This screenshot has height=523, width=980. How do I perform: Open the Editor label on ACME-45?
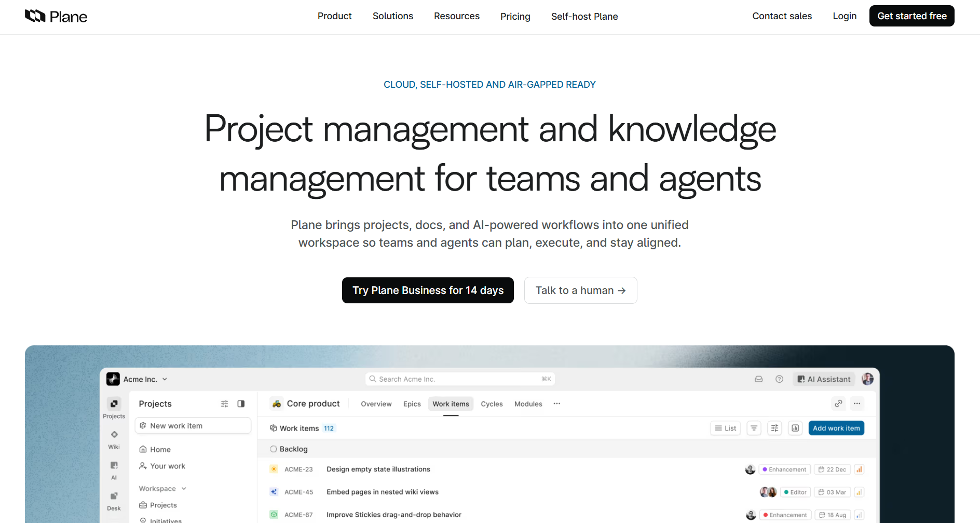click(x=795, y=492)
